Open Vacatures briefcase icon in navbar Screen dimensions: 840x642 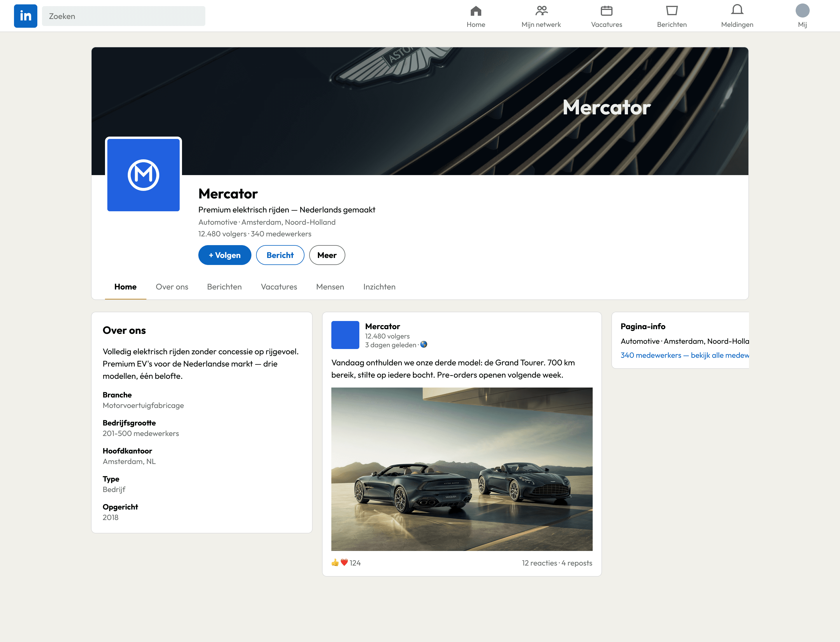point(607,11)
